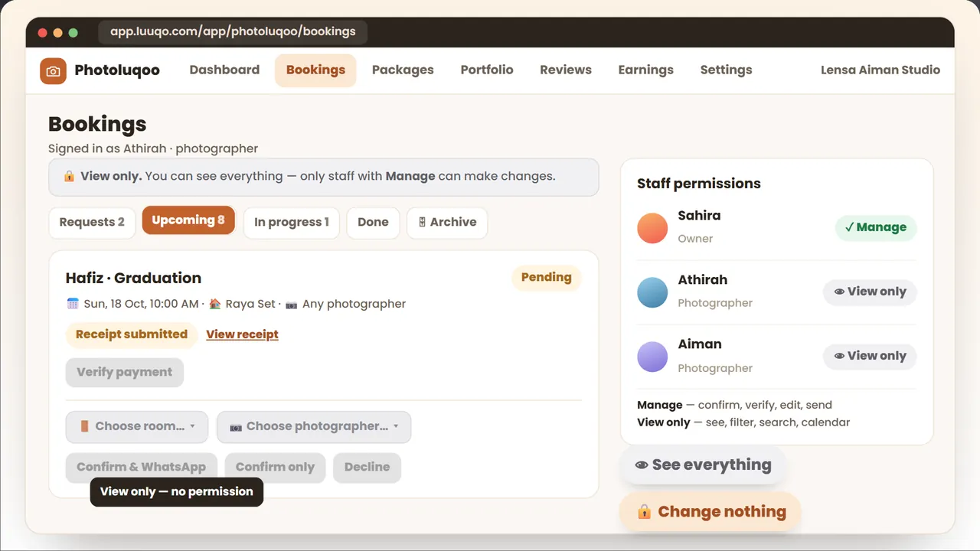
Task: Switch to the Requests 2 tab
Action: pos(92,223)
